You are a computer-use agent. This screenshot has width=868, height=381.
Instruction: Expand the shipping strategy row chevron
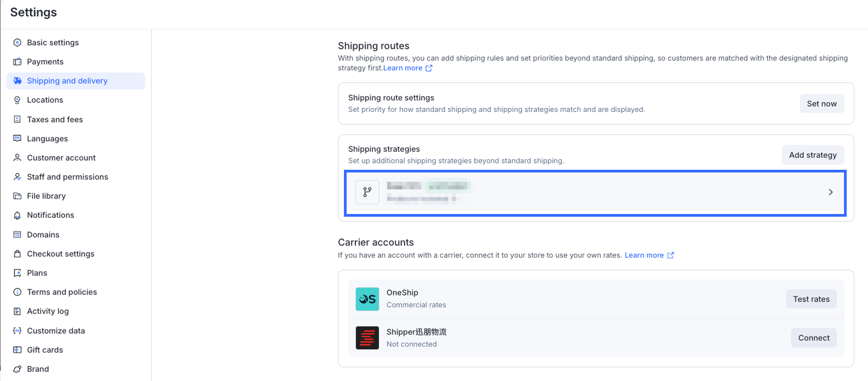tap(830, 192)
